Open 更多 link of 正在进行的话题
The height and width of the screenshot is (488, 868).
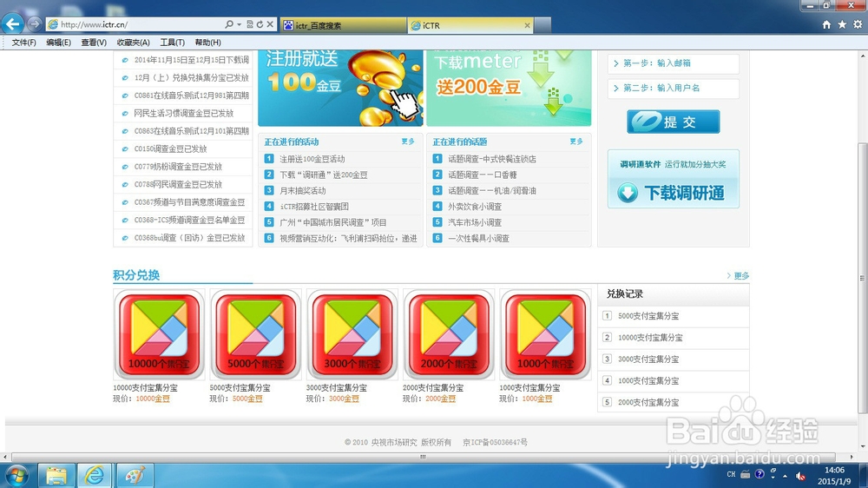[576, 142]
